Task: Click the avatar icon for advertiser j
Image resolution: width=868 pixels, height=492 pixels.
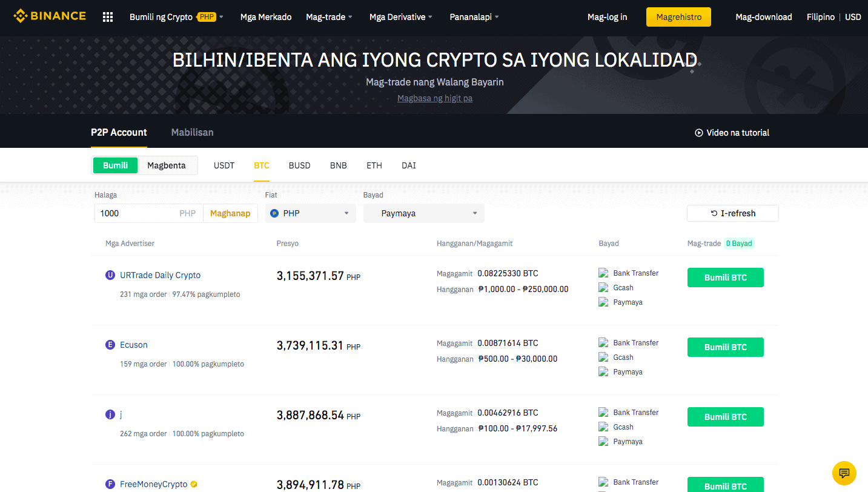Action: 110,414
